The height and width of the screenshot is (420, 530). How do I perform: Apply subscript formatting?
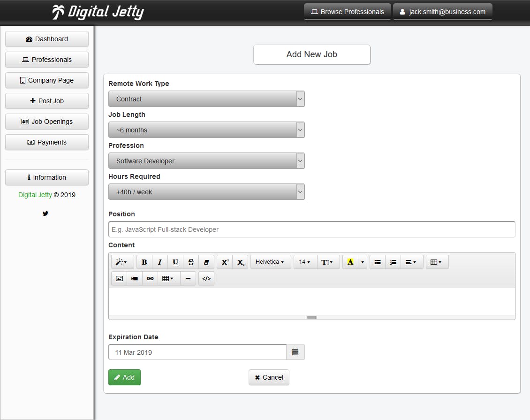pyautogui.click(x=240, y=262)
